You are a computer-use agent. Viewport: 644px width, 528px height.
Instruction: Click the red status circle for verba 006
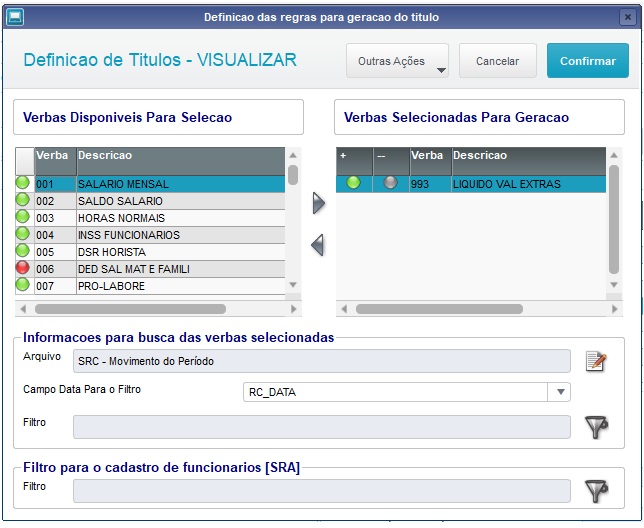[23, 268]
